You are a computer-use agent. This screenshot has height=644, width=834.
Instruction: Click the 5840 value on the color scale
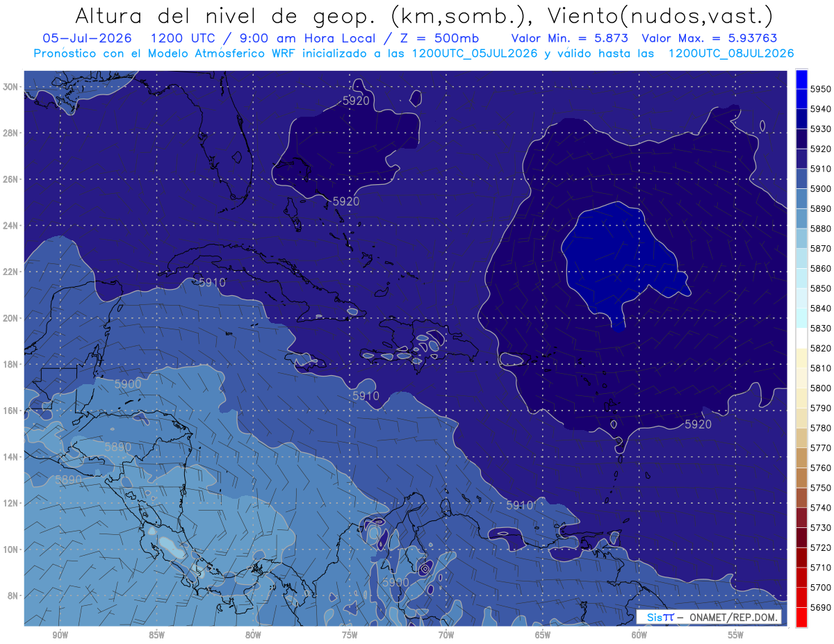pyautogui.click(x=821, y=308)
